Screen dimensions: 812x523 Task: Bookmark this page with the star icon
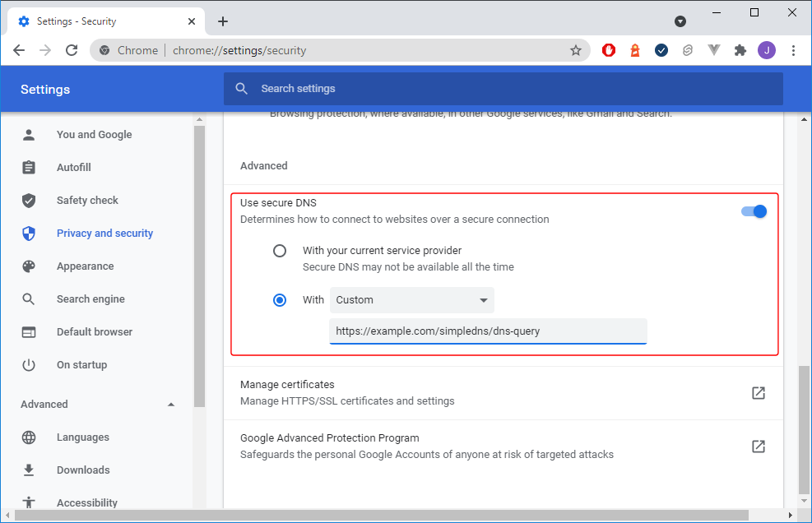[576, 50]
